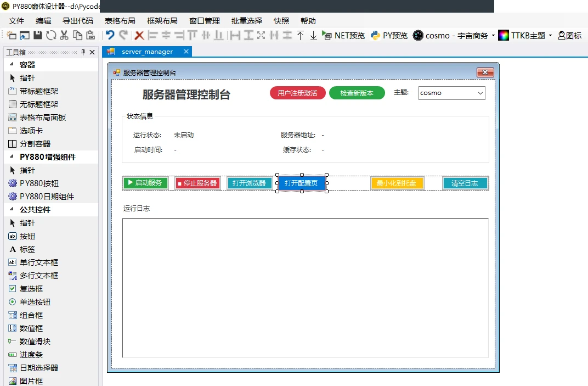Collapse the PY880增强组件 toolbox group
Screen dimensions: 588x386
click(x=12, y=156)
